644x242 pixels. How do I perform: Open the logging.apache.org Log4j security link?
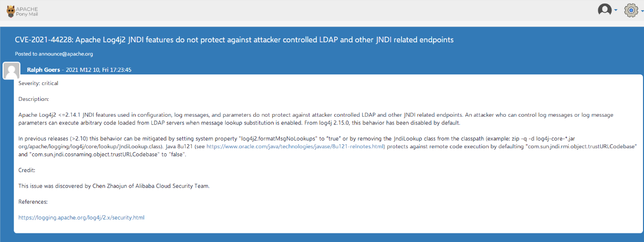[x=82, y=218]
